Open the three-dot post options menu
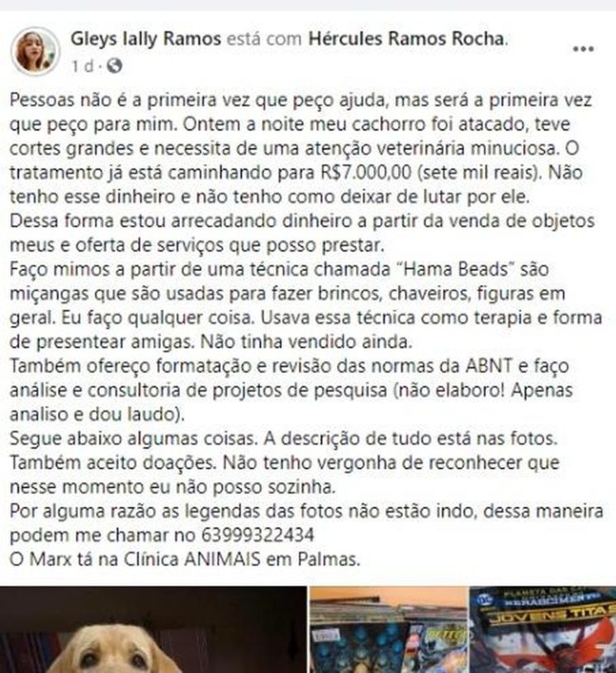The height and width of the screenshot is (673, 616). tap(583, 49)
